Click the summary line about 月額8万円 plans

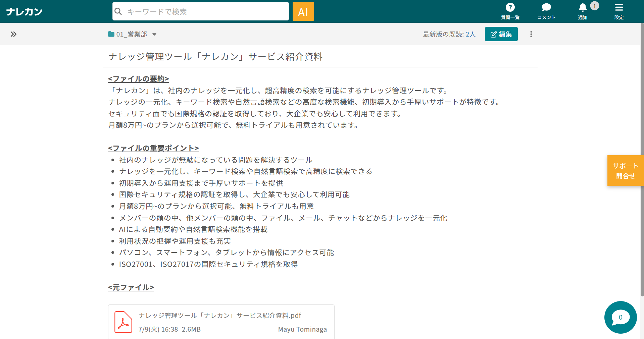tap(233, 125)
